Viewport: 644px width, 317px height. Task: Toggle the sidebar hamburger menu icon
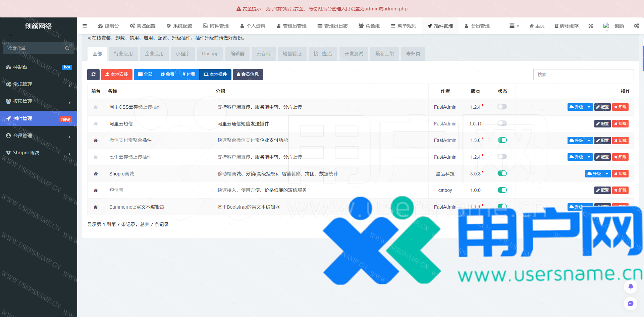[x=85, y=26]
